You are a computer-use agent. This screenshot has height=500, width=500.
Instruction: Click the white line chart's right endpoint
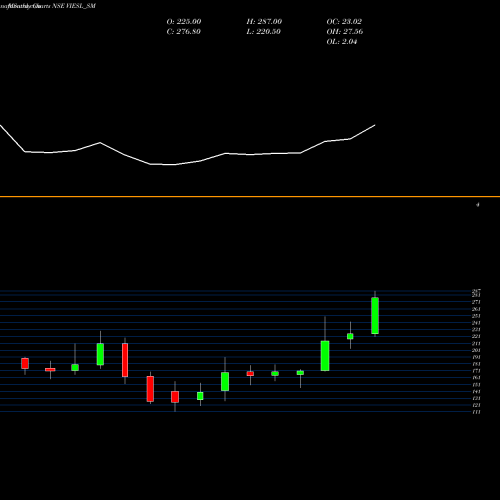point(375,125)
